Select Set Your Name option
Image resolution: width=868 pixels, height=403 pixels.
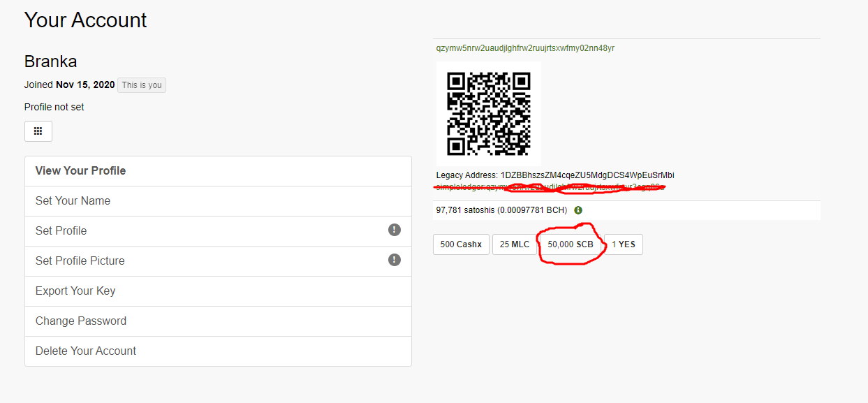(218, 201)
